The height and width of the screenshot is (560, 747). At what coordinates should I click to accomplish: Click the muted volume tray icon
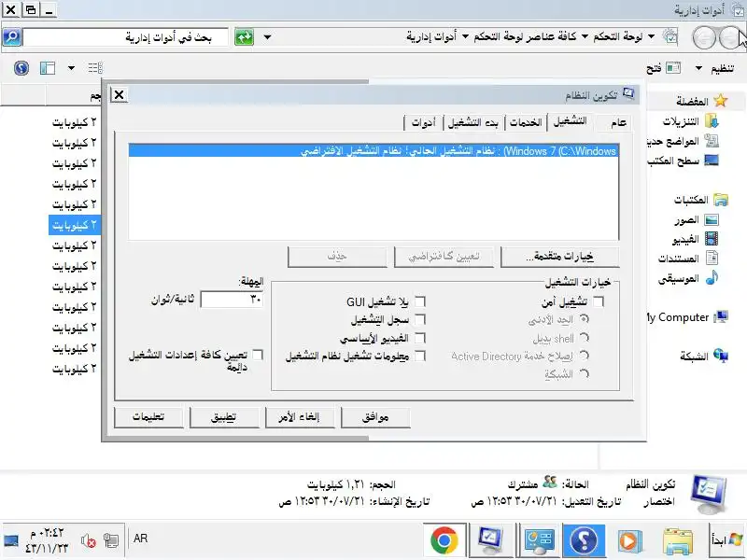88,541
